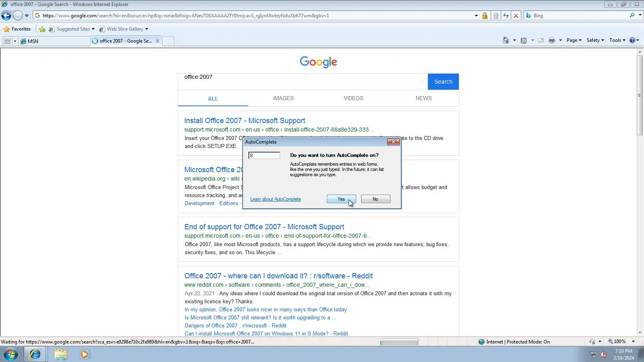
Task: Click 'Is Microsoft Office 2007 still relevant' link
Action: (260, 318)
